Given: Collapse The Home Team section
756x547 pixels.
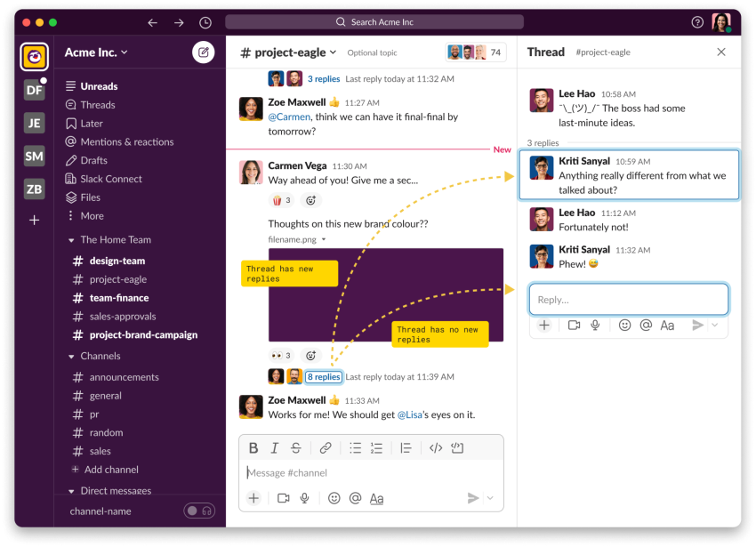Looking at the screenshot, I should coord(71,240).
